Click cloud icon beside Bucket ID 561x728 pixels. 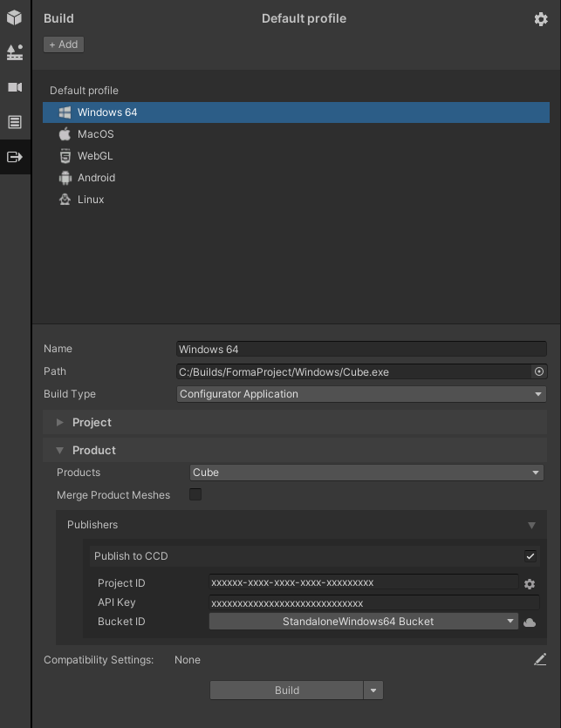point(530,622)
